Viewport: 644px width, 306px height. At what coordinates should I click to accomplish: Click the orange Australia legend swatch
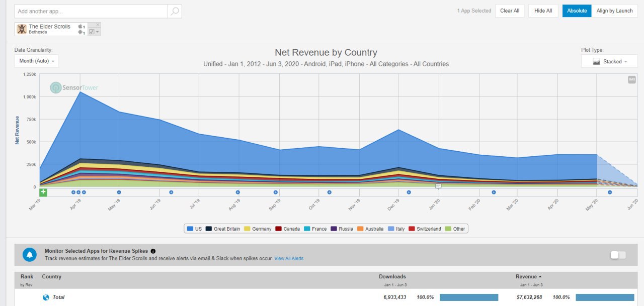(361, 229)
